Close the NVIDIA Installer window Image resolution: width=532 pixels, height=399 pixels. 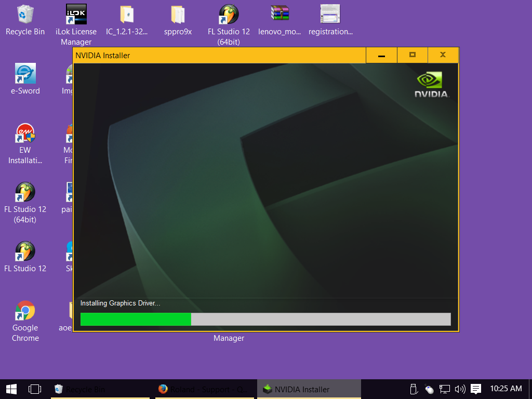[x=443, y=55]
